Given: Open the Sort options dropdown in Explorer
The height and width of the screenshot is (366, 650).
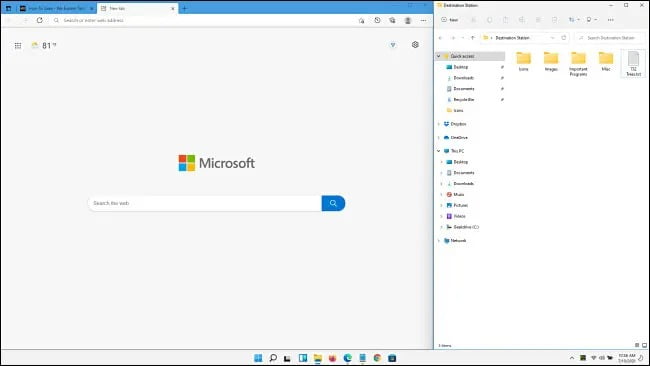Looking at the screenshot, I should [574, 20].
